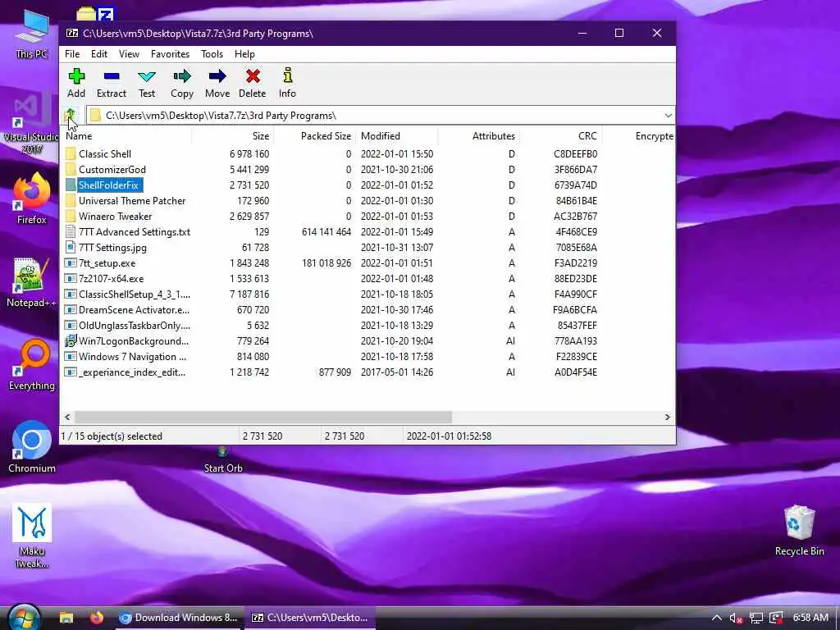The image size is (840, 630).
Task: Open the taskbar clock showing 6:58 AM
Action: pyautogui.click(x=810, y=618)
